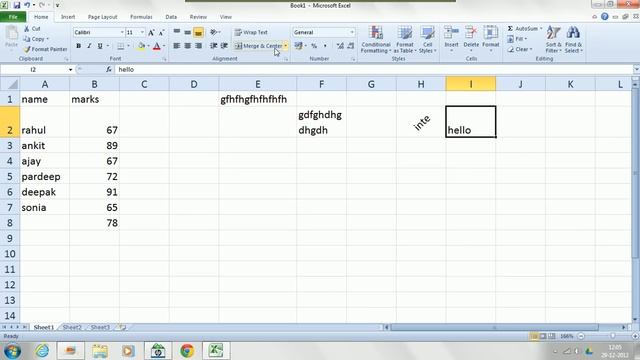Open Cell Styles gallery
This screenshot has width=640, height=360.
pos(427,39)
